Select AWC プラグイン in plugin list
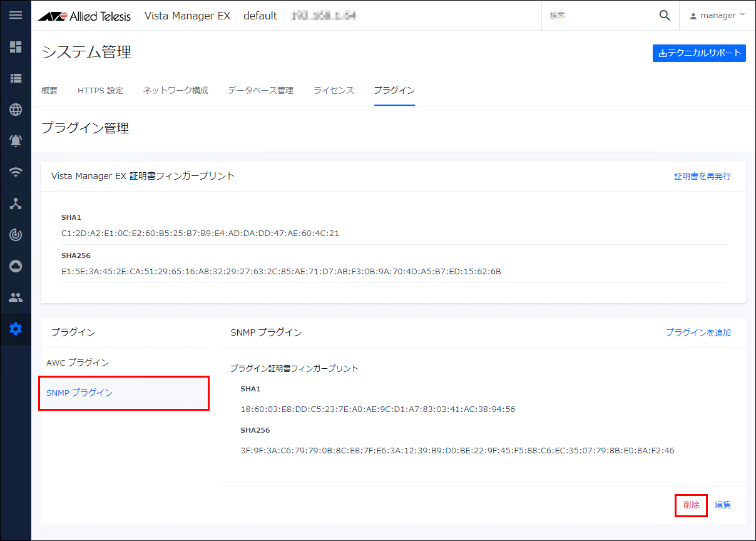756x541 pixels. (125, 363)
